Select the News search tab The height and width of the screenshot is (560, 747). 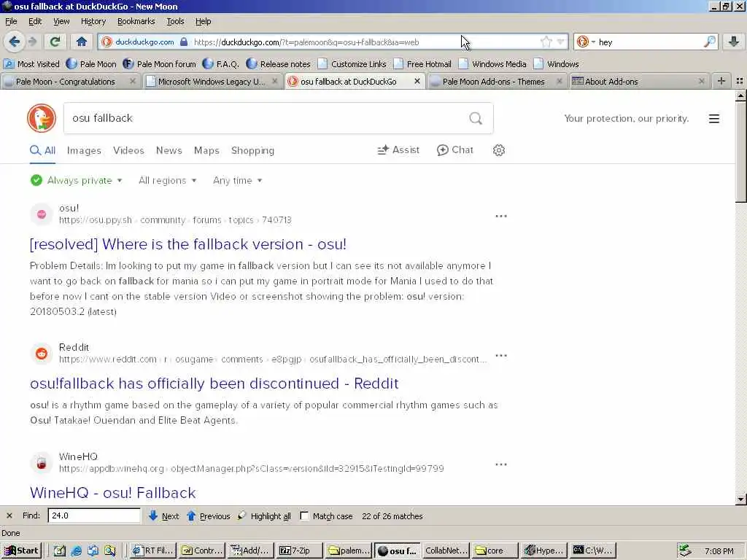click(169, 150)
